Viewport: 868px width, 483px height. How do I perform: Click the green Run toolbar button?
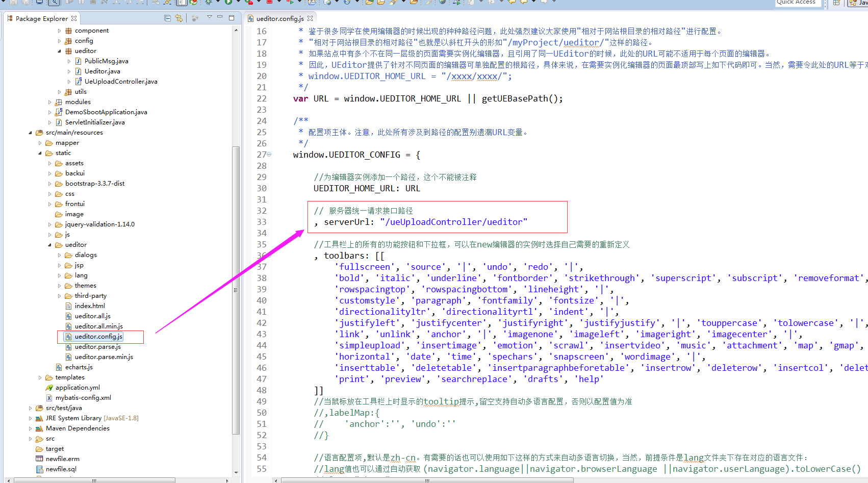click(228, 2)
